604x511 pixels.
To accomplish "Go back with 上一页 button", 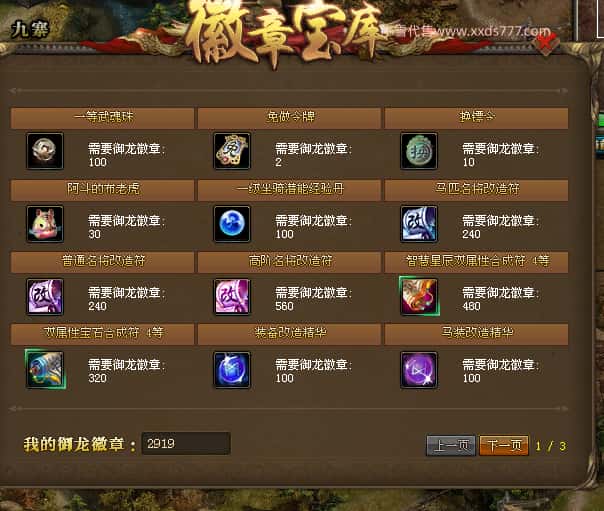I will 451,446.
